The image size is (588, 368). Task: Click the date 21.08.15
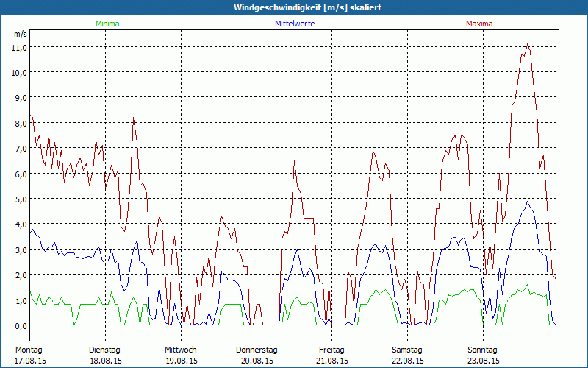[332, 361]
